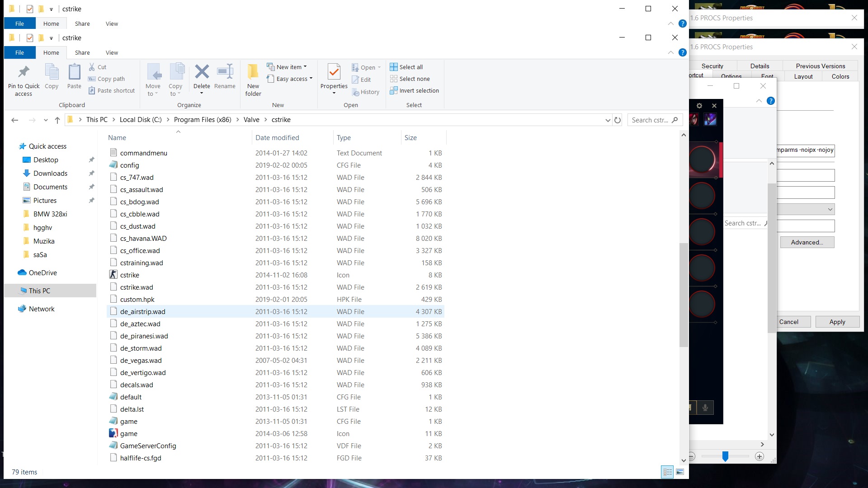868x488 pixels.
Task: Select the halflife-cs.fgd file
Action: pyautogui.click(x=275, y=458)
